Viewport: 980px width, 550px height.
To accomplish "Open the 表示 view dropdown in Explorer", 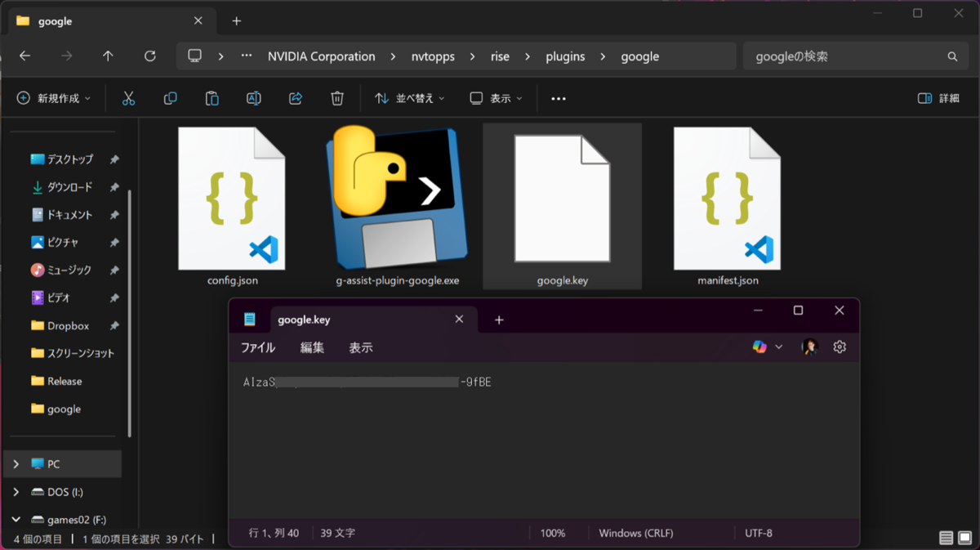I will tap(497, 98).
